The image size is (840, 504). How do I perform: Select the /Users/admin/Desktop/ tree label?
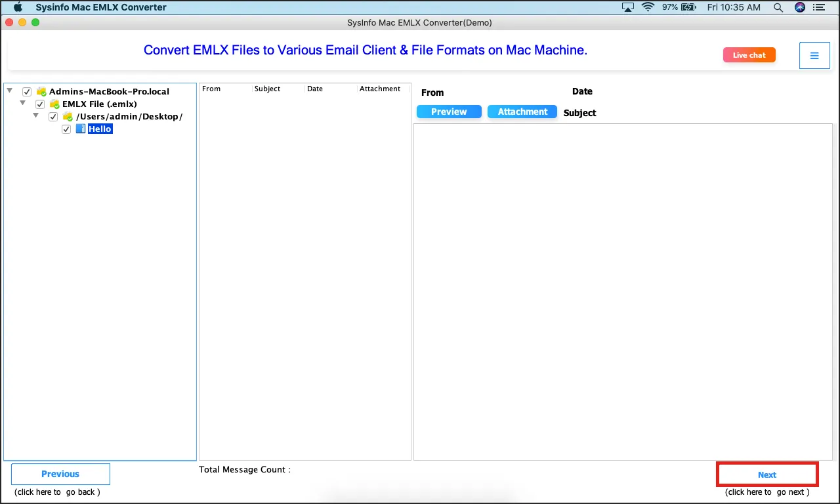pos(129,117)
